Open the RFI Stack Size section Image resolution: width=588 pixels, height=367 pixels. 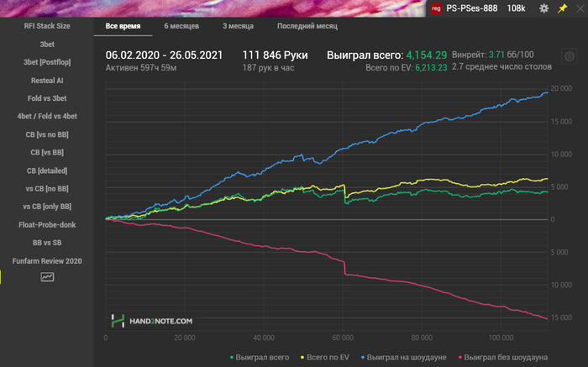click(47, 26)
